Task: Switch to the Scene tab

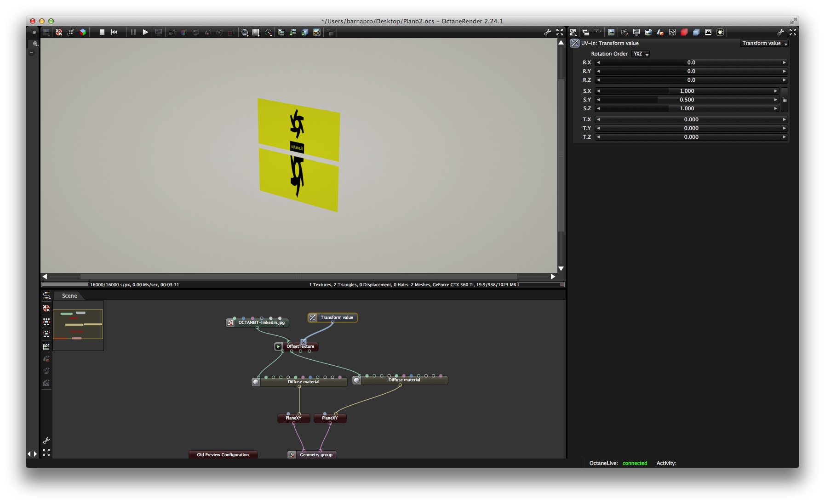Action: coord(69,296)
